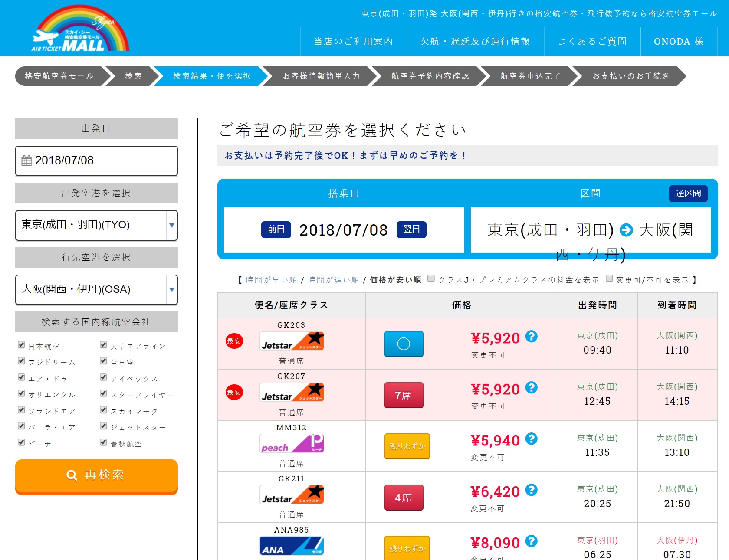Click the ANA logo for flight ANA985
729x560 pixels.
(x=292, y=546)
